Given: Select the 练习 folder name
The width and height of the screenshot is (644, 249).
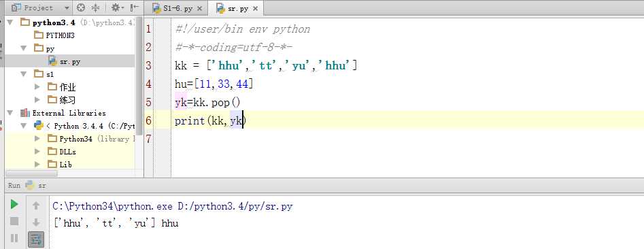Looking at the screenshot, I should tap(67, 99).
